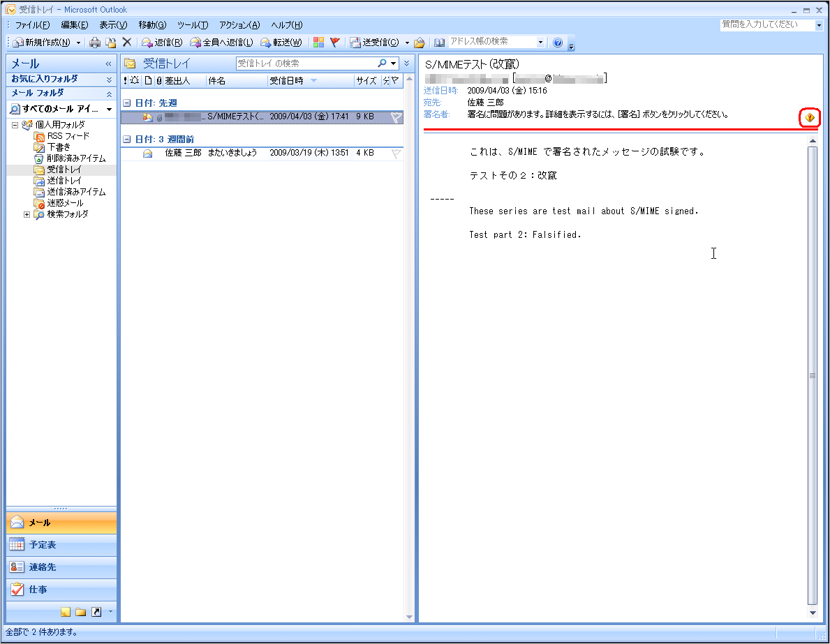
Task: Click 送受信 send/receive button
Action: tap(374, 43)
